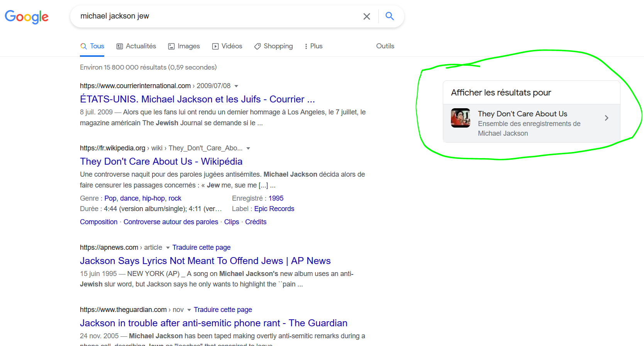
Task: Switch to Images tab
Action: [184, 46]
